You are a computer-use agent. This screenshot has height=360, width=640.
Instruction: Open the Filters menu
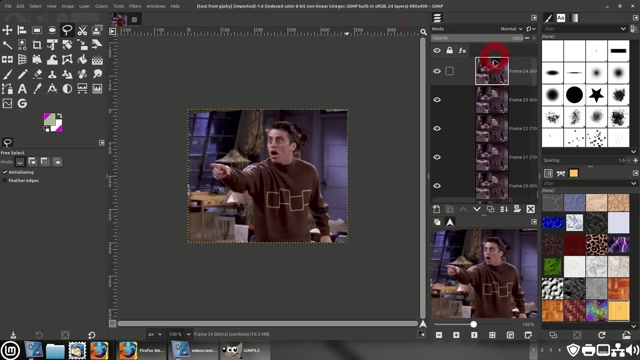[135, 6]
